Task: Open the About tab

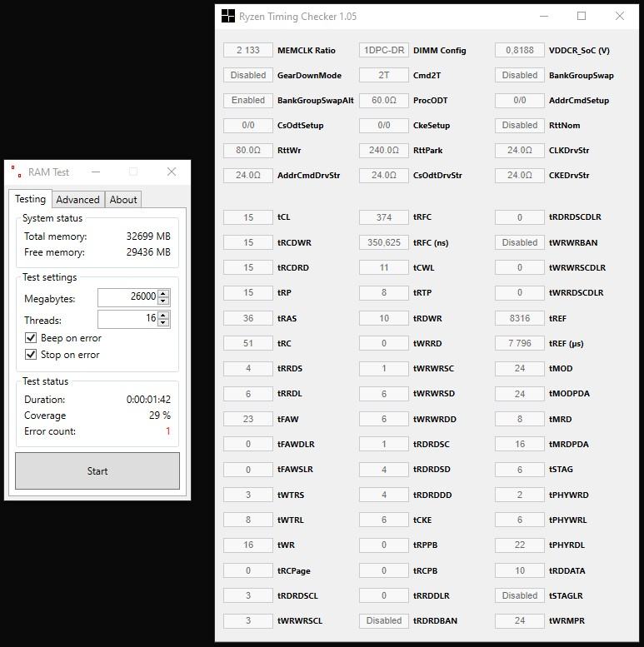Action: [123, 200]
